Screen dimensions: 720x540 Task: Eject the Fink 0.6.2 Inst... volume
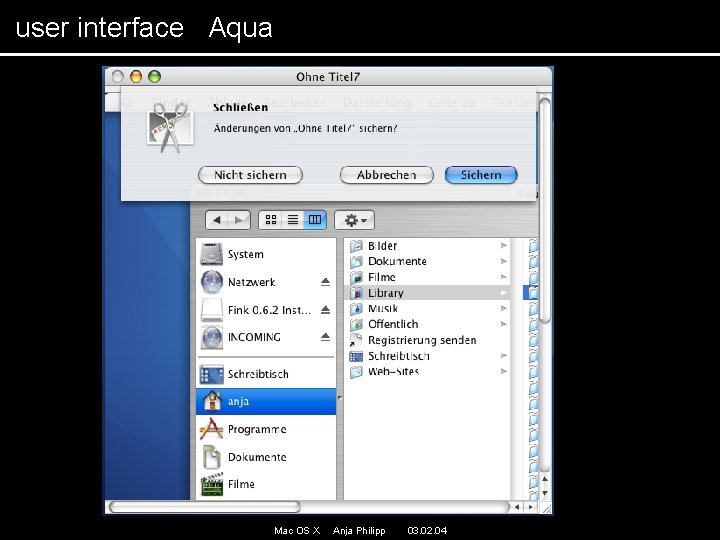click(326, 310)
